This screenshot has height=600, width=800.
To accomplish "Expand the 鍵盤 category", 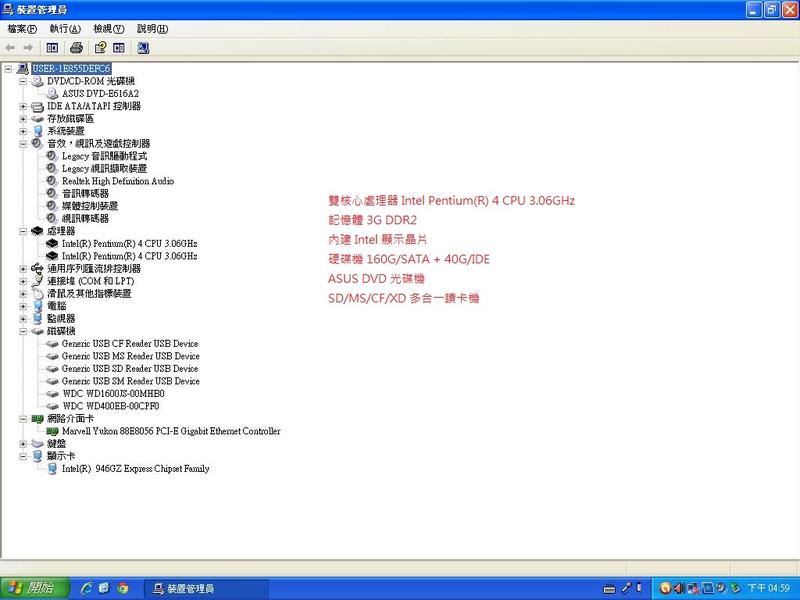I will [x=23, y=443].
